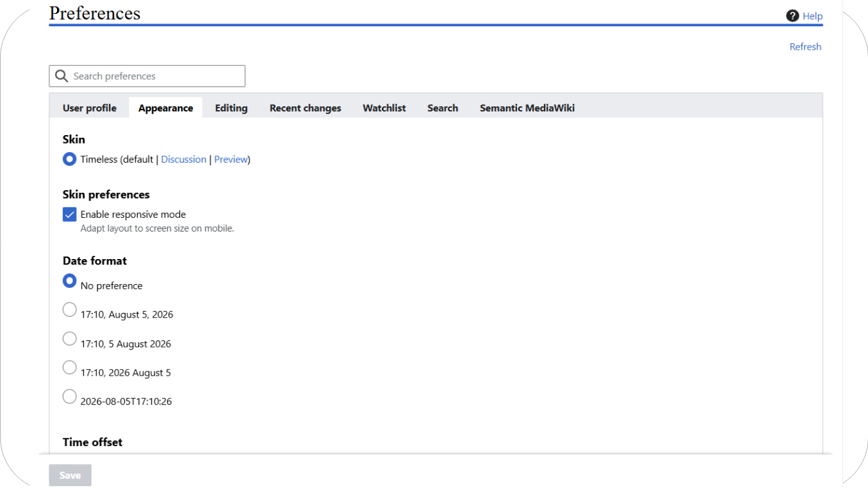The height and width of the screenshot is (488, 868).
Task: Select No preference date format
Action: coord(70,281)
